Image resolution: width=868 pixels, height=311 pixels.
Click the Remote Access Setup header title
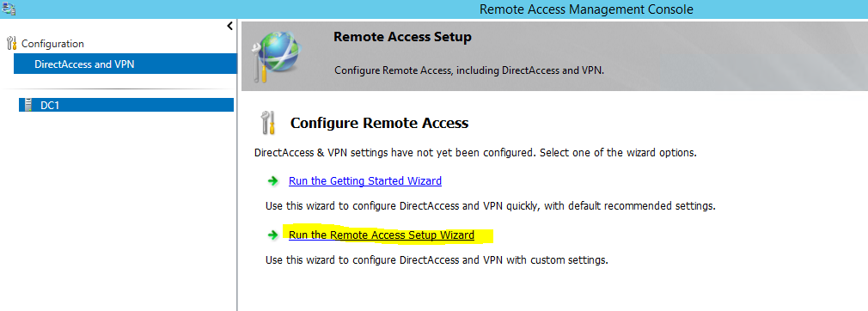(x=402, y=38)
